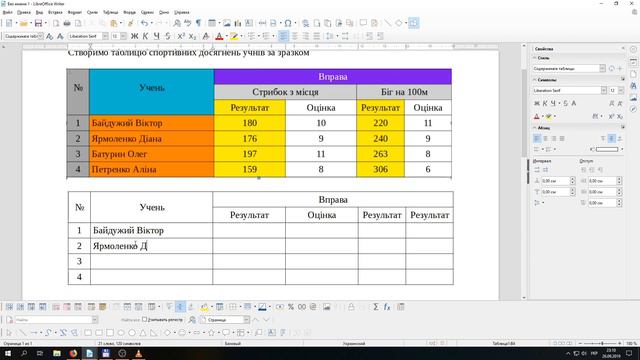Click the Omega special character icon
Image resolution: width=640 pixels, height=360 pixels.
[x=288, y=23]
